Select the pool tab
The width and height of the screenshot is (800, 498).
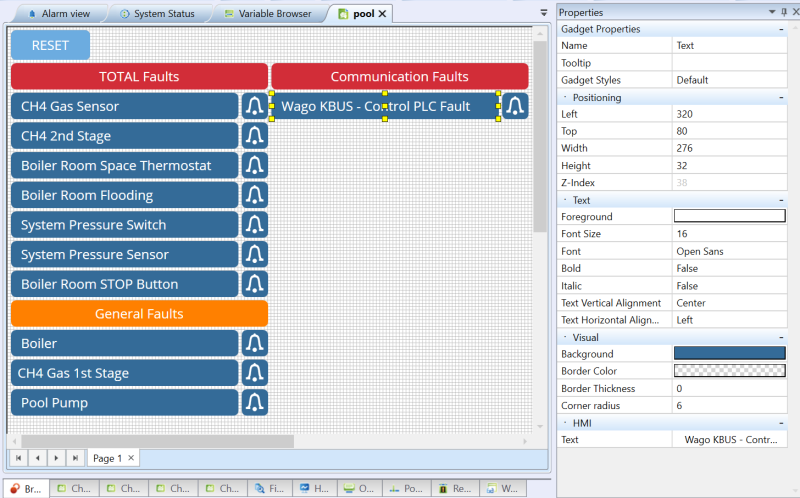(363, 14)
